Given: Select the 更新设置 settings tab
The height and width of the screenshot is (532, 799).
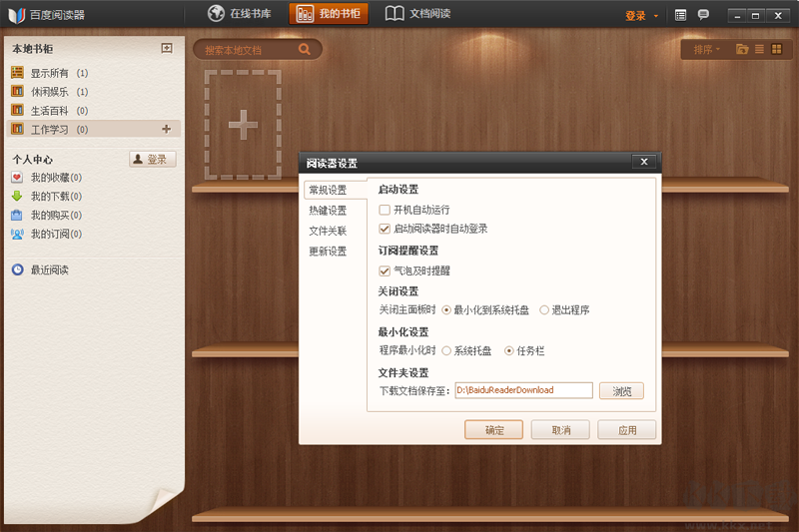Looking at the screenshot, I should (328, 251).
